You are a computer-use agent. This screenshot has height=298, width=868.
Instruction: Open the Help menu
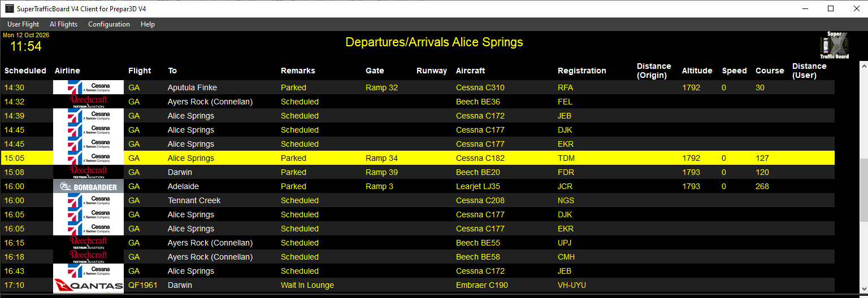pos(147,24)
